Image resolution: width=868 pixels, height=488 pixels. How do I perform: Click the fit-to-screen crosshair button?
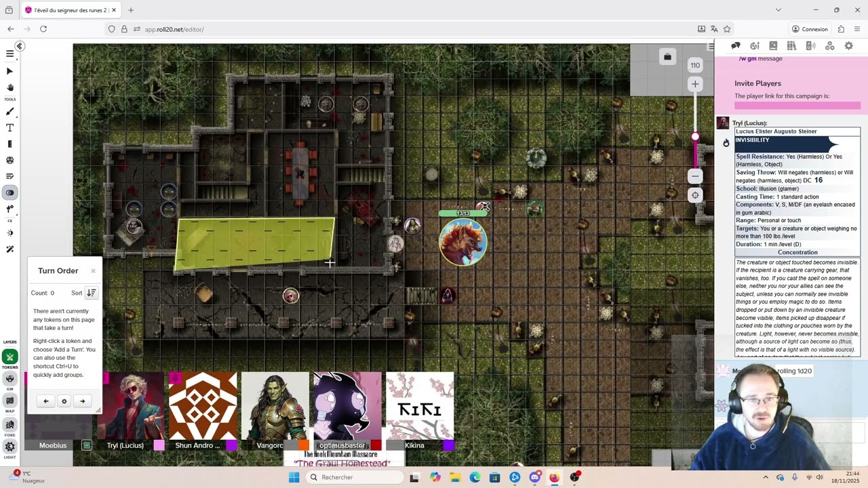[x=695, y=195]
